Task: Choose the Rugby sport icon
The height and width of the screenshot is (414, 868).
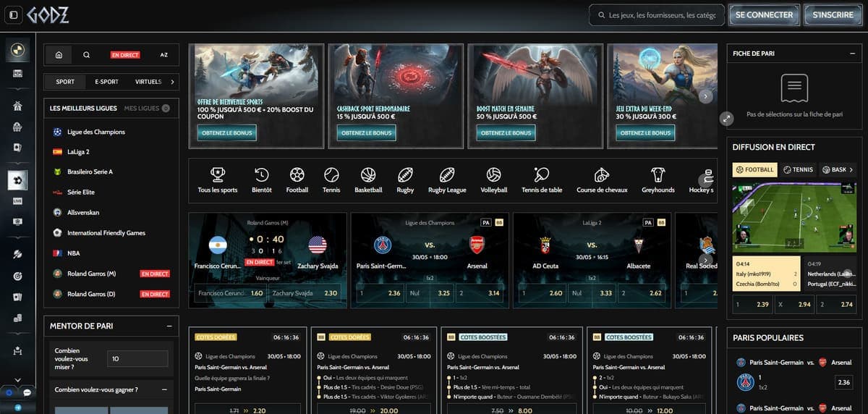Action: [x=405, y=174]
